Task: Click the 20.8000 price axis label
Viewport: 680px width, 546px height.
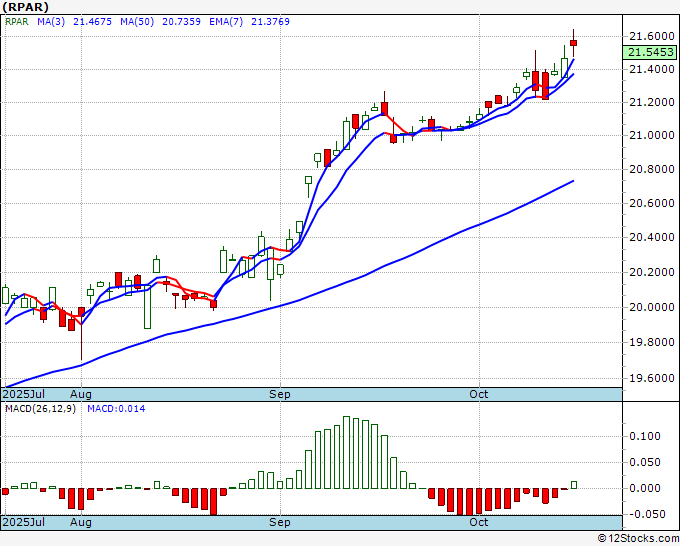Action: (652, 169)
